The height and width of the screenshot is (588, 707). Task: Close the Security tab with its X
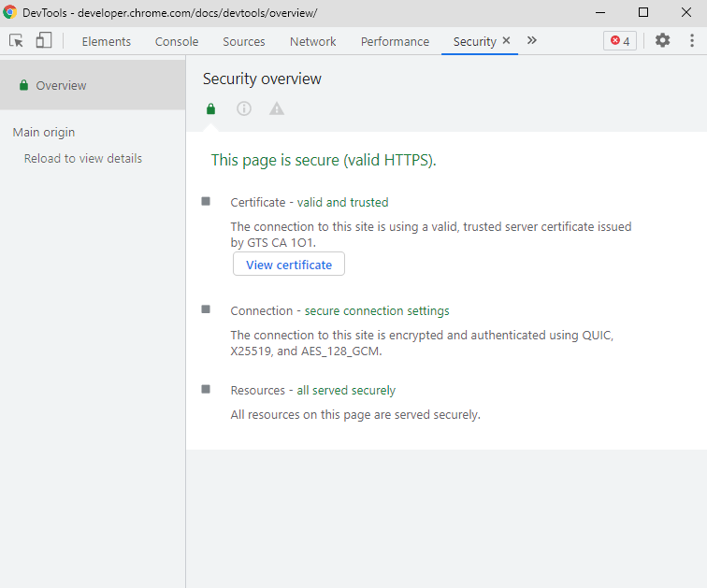tap(507, 41)
